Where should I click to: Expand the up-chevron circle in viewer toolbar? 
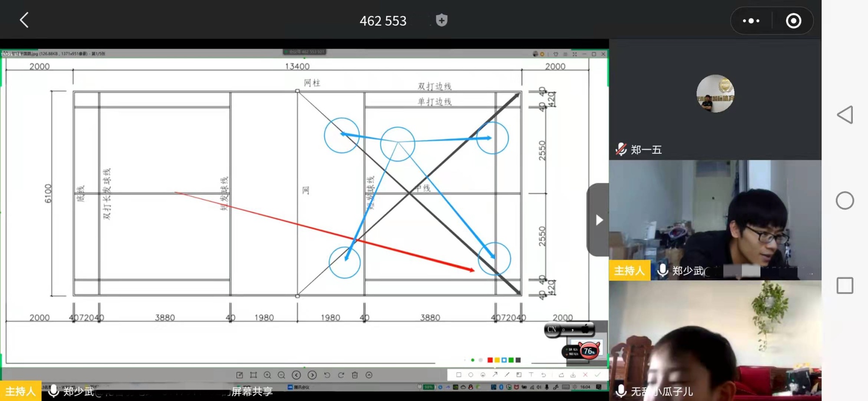(x=369, y=375)
